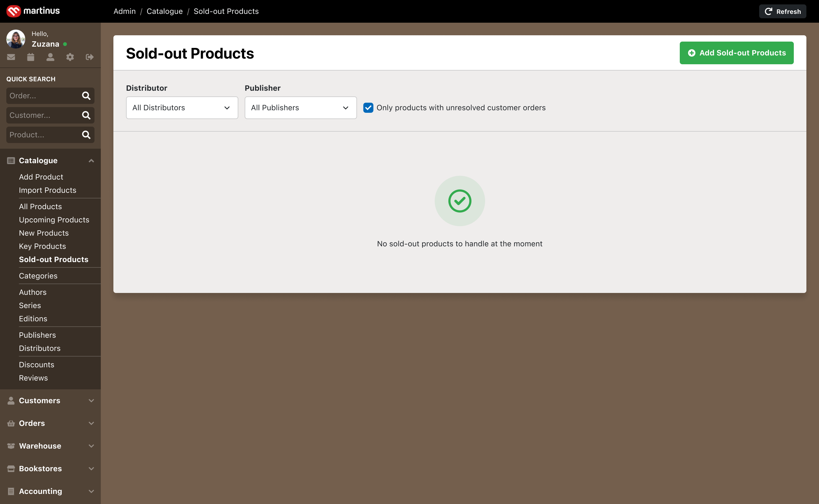Focus the Order quick search field
Image resolution: width=819 pixels, height=504 pixels.
click(x=50, y=96)
